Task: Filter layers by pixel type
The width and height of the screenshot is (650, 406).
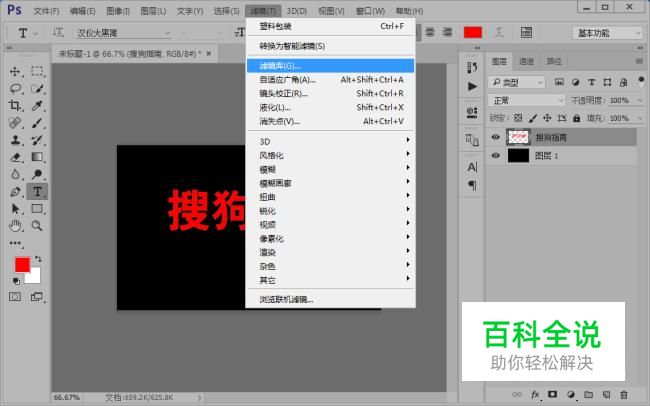Action: tap(559, 82)
